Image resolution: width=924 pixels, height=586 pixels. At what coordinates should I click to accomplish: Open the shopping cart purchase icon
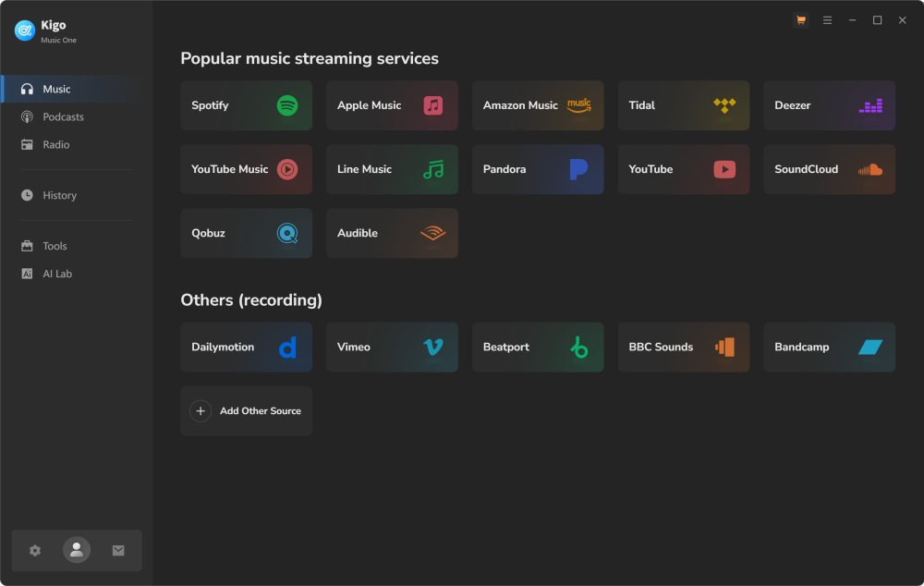point(801,20)
